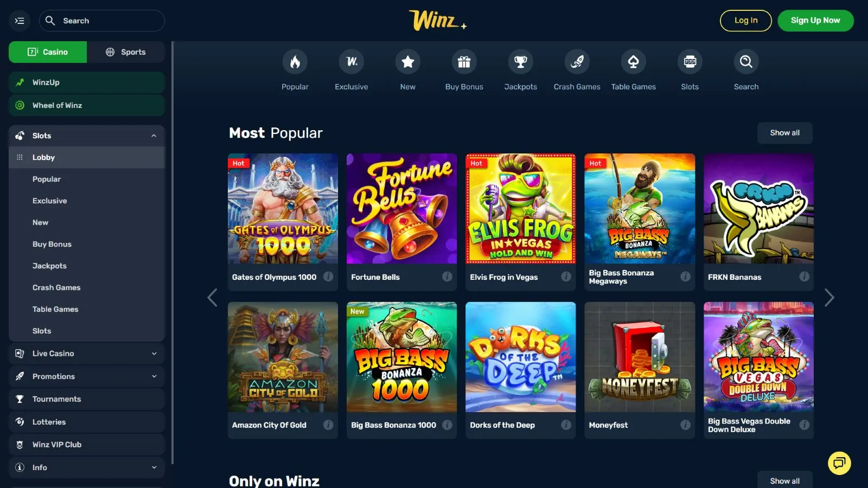This screenshot has width=868, height=488.
Task: Click the Popular flame category icon
Action: click(x=295, y=62)
